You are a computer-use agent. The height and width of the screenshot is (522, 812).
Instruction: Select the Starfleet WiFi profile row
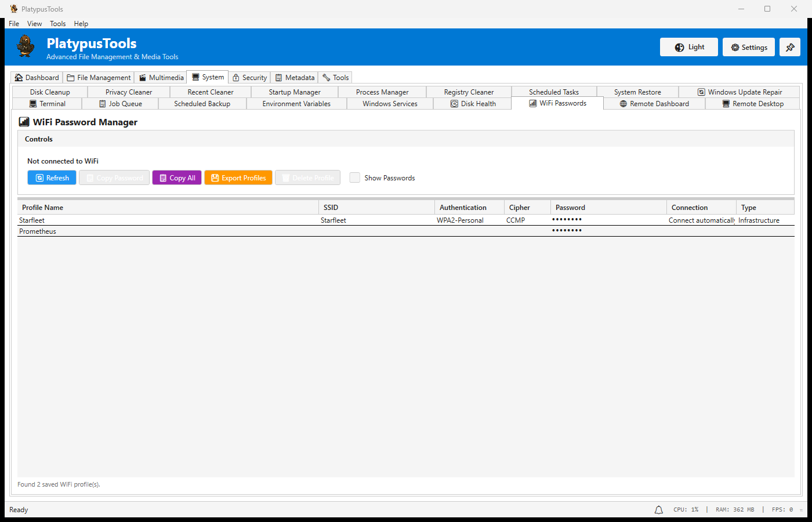click(x=168, y=220)
